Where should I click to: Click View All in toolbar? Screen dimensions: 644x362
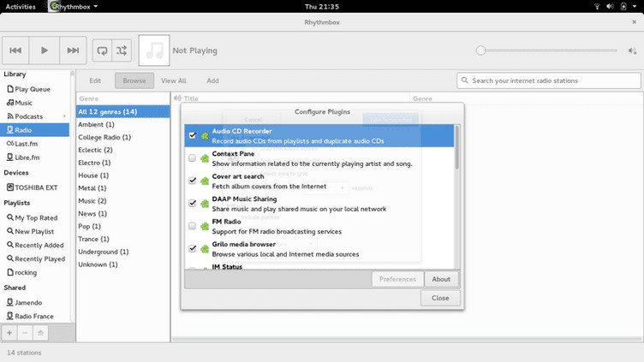[174, 80]
